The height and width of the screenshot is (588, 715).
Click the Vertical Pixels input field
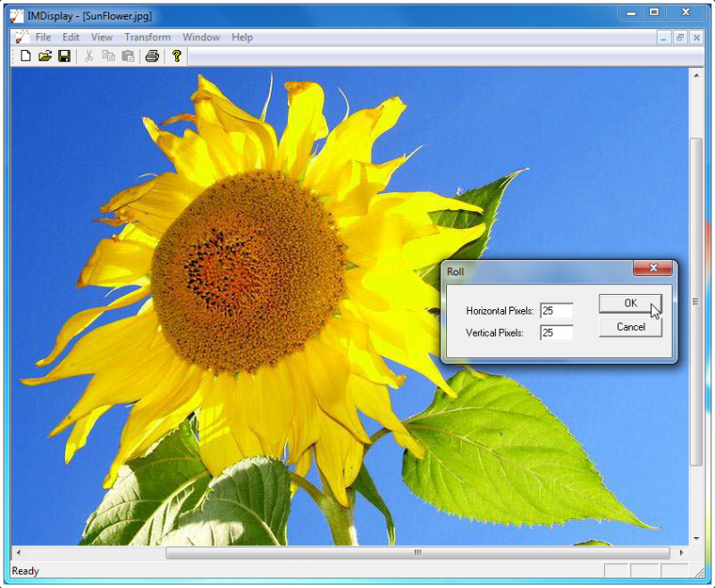click(x=557, y=332)
